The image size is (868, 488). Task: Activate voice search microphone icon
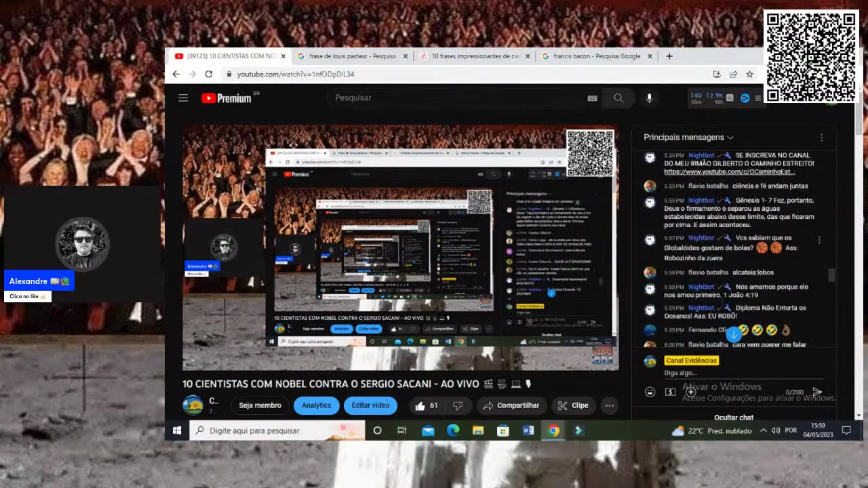649,98
